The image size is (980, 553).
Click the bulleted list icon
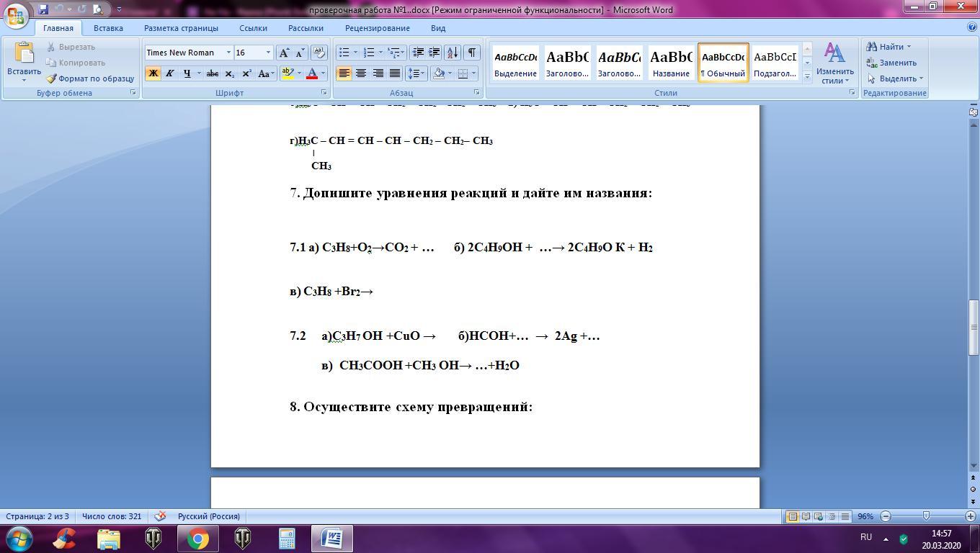click(344, 53)
